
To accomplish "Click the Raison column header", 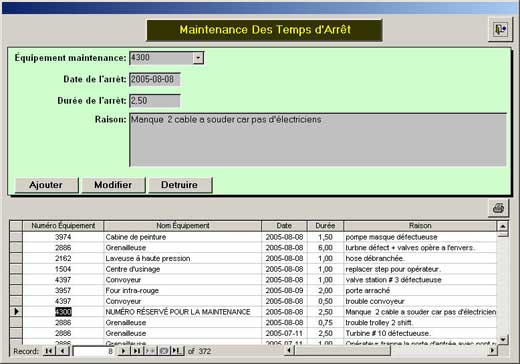I will coord(420,226).
